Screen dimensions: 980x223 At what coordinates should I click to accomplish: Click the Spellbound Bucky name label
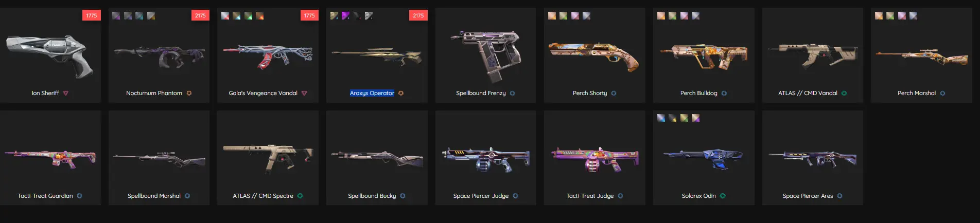point(372,196)
